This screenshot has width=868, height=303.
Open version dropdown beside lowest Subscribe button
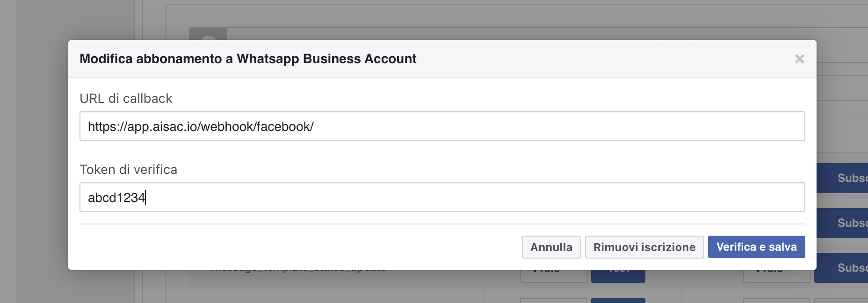click(x=776, y=276)
